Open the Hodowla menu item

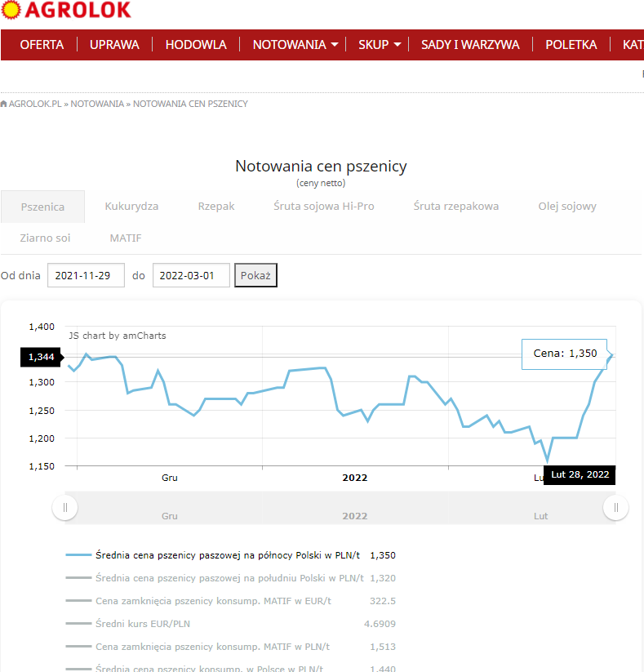click(196, 45)
